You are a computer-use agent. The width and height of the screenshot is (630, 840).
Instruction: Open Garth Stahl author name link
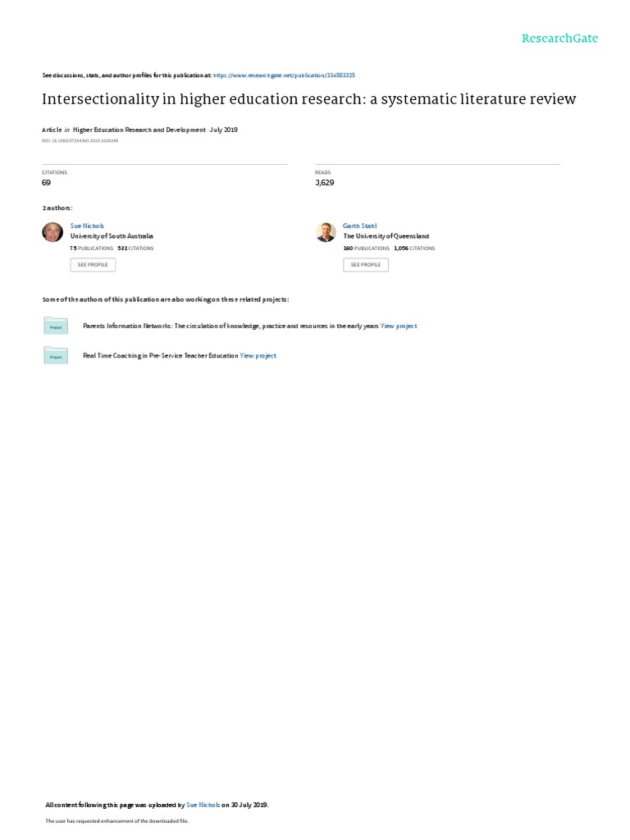coord(360,226)
